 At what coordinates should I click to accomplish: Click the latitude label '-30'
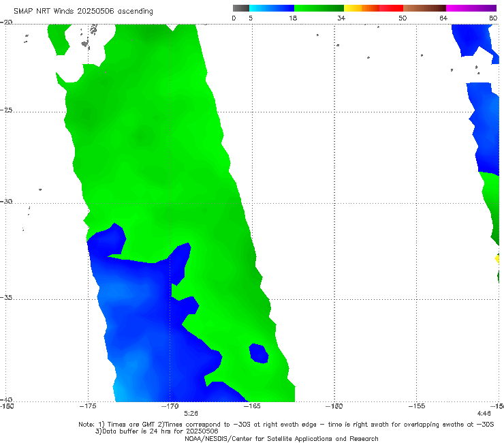click(6, 201)
